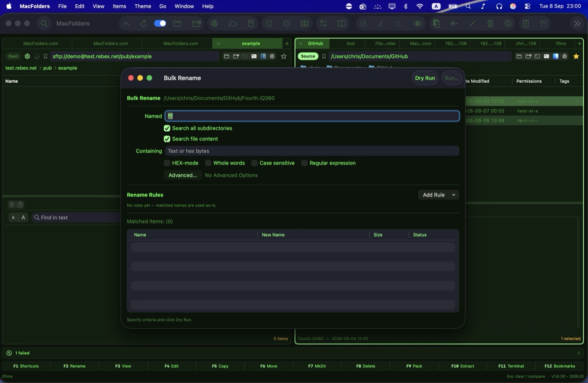Click the eye preview icon in toolbar
The width and height of the screenshot is (588, 383).
click(417, 24)
